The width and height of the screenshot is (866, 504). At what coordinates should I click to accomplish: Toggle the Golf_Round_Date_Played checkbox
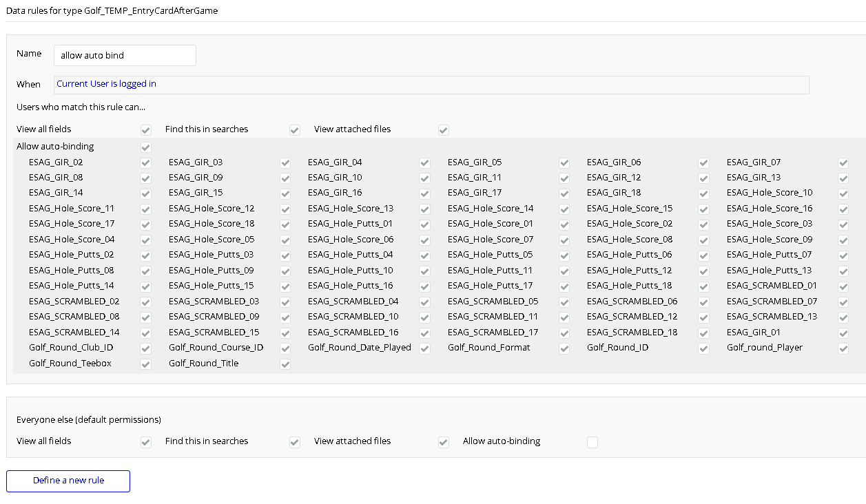coord(425,348)
